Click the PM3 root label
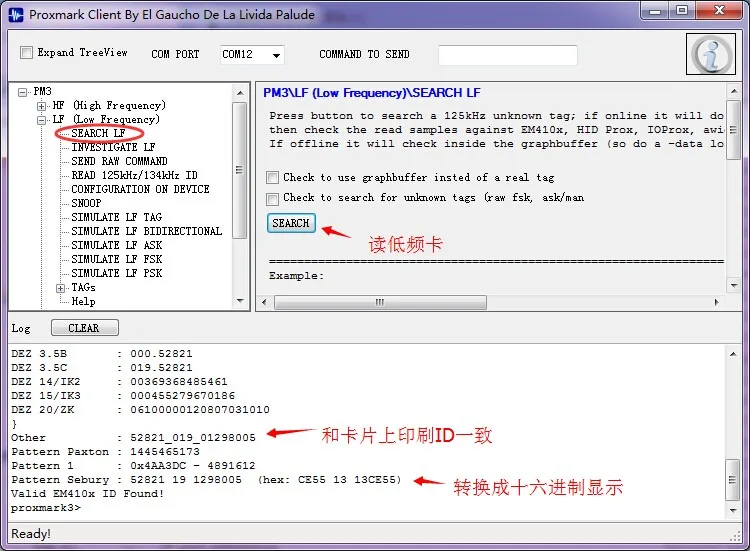This screenshot has width=750, height=551. 42,91
